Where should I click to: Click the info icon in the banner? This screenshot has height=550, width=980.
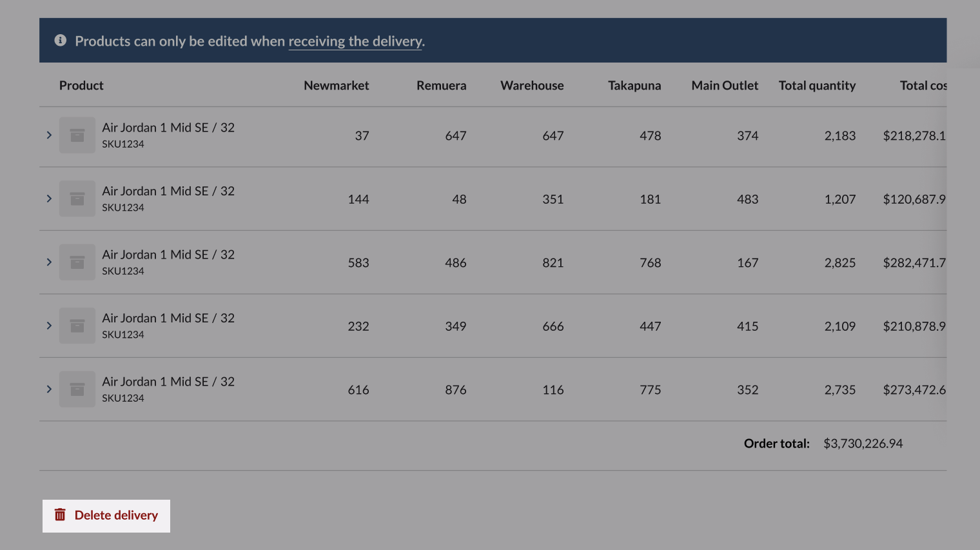coord(61,41)
